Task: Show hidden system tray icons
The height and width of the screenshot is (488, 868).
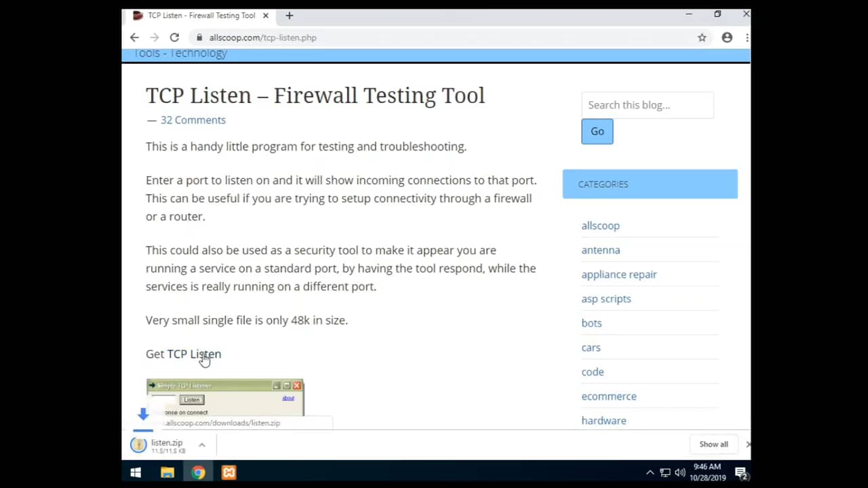Action: point(650,473)
